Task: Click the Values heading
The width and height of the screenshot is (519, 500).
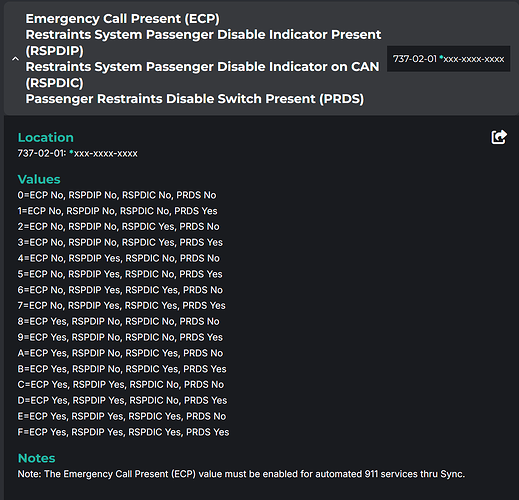Action: point(39,179)
